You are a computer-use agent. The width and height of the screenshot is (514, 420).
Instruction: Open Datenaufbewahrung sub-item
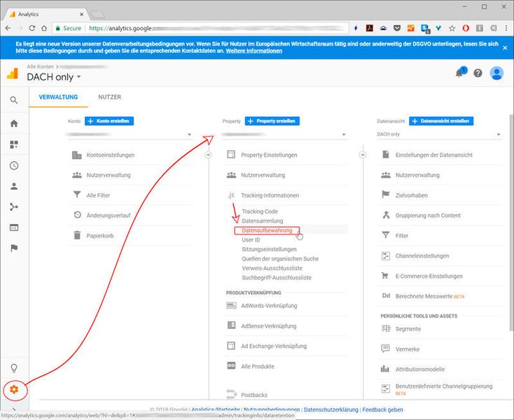(x=267, y=230)
